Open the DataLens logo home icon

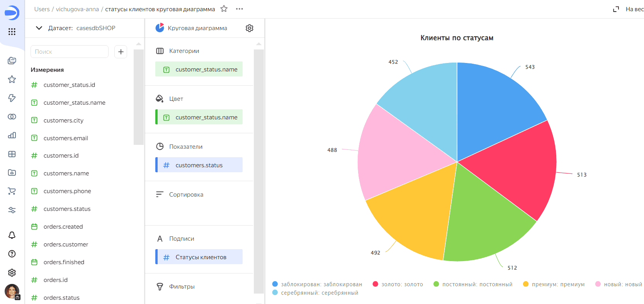(12, 13)
